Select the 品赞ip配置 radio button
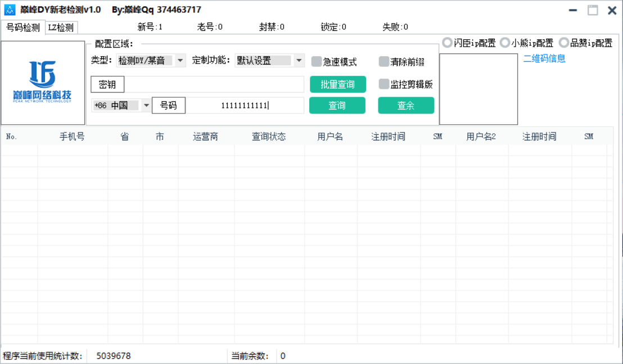 click(564, 42)
